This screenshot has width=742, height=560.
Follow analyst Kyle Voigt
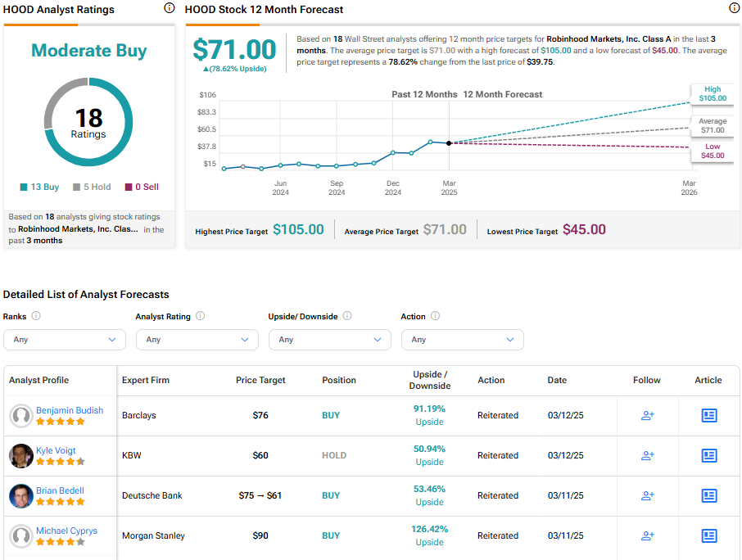point(647,456)
